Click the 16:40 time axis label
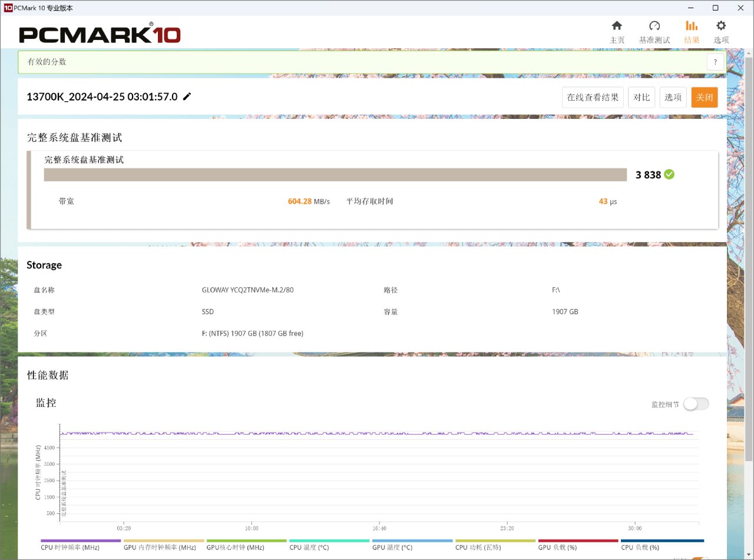The width and height of the screenshot is (754, 560). point(379,528)
